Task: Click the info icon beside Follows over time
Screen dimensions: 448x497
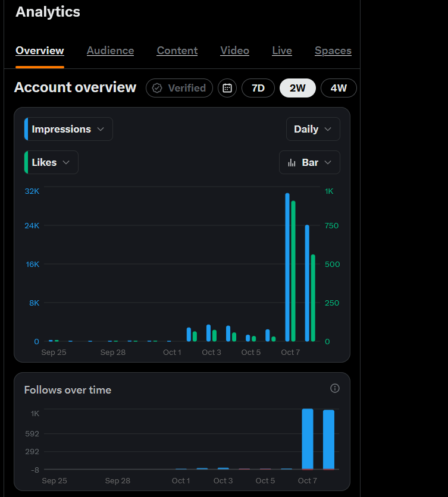Action: (x=335, y=388)
